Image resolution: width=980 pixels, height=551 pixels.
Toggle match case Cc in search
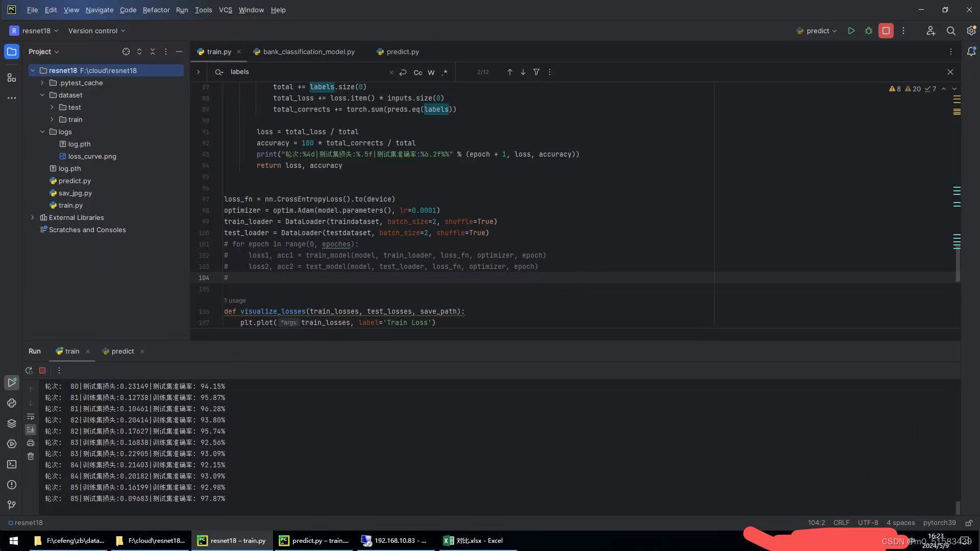pyautogui.click(x=418, y=72)
